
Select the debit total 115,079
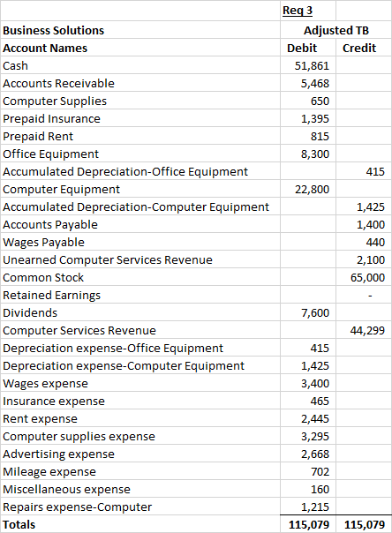(309, 525)
